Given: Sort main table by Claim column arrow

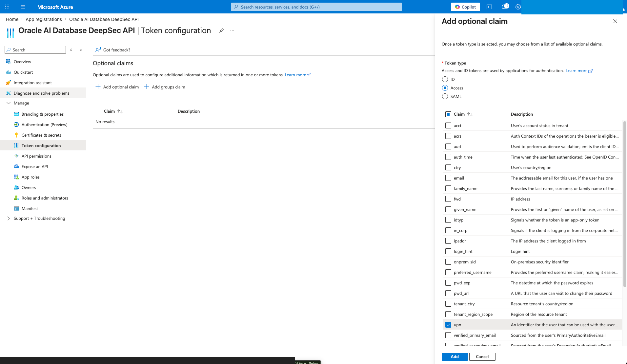Looking at the screenshot, I should (120, 111).
